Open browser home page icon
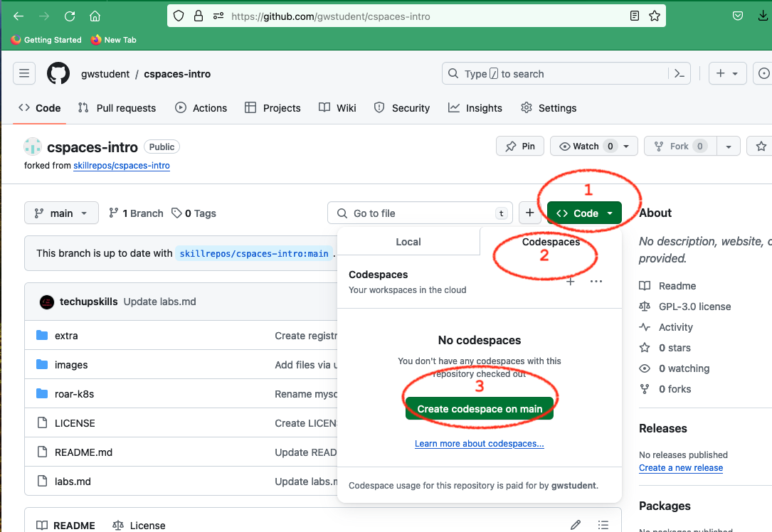This screenshot has width=772, height=532. point(95,16)
